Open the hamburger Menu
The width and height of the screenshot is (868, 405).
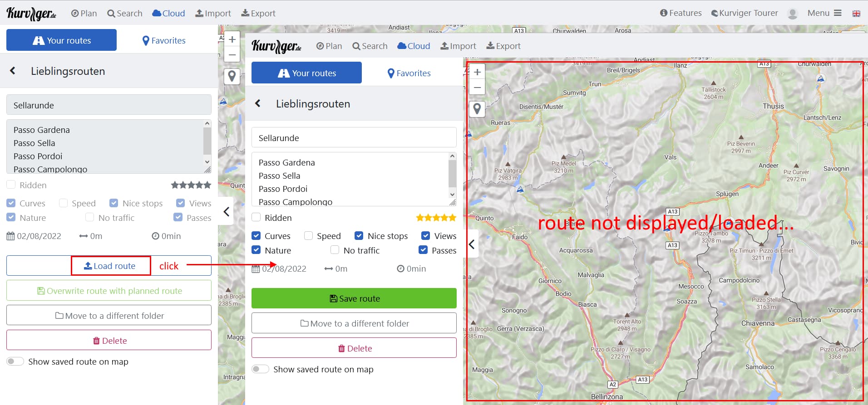tap(824, 13)
